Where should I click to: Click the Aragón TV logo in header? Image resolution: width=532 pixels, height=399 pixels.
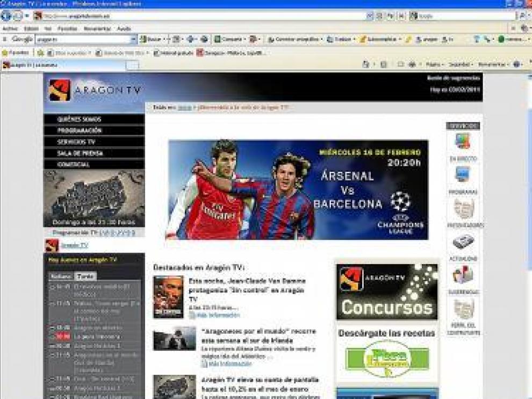point(94,90)
